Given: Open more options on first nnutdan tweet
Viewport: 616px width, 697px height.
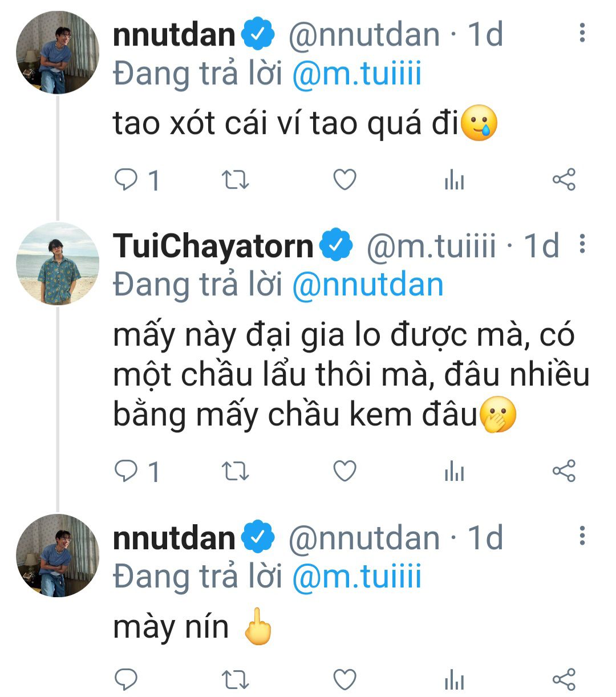Looking at the screenshot, I should click(582, 33).
